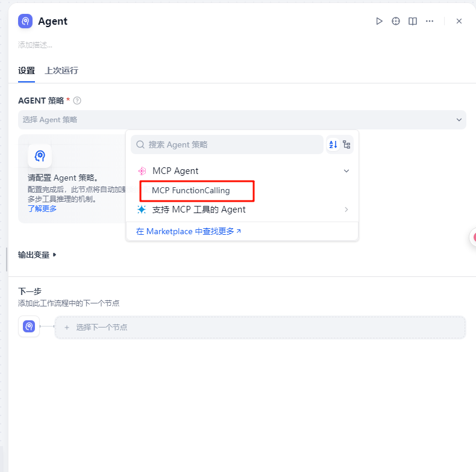Open the 选择 Agent 策略 dropdown

tap(241, 120)
